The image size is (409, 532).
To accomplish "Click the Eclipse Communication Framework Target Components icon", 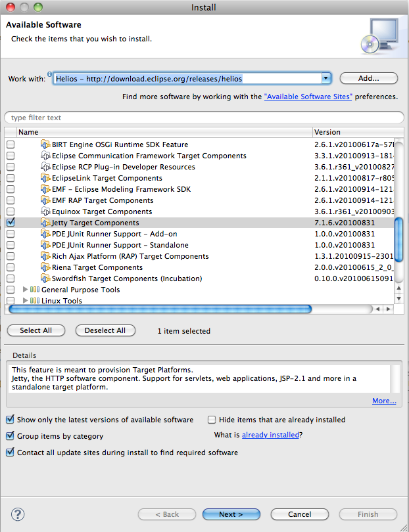I will [x=45, y=156].
